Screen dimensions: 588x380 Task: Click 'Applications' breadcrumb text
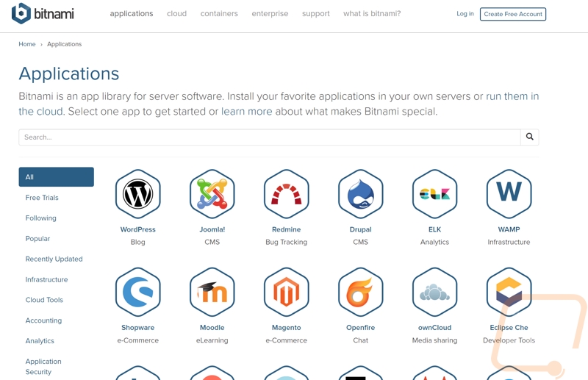pyautogui.click(x=64, y=44)
